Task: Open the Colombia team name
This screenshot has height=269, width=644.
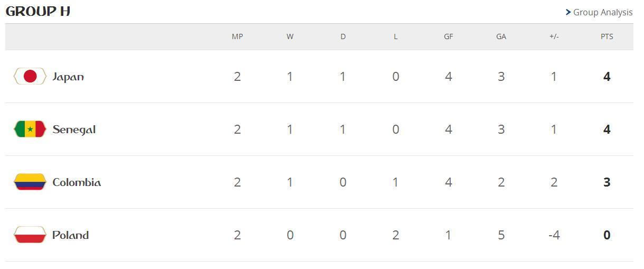Action: (77, 182)
